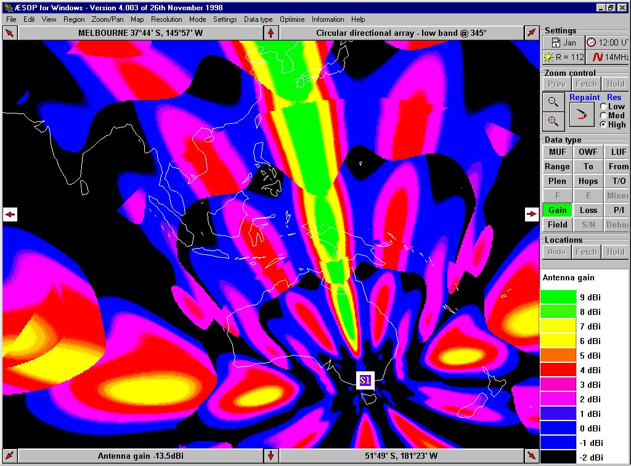Click the 51°49' S cursor coordinates field

[x=401, y=456]
